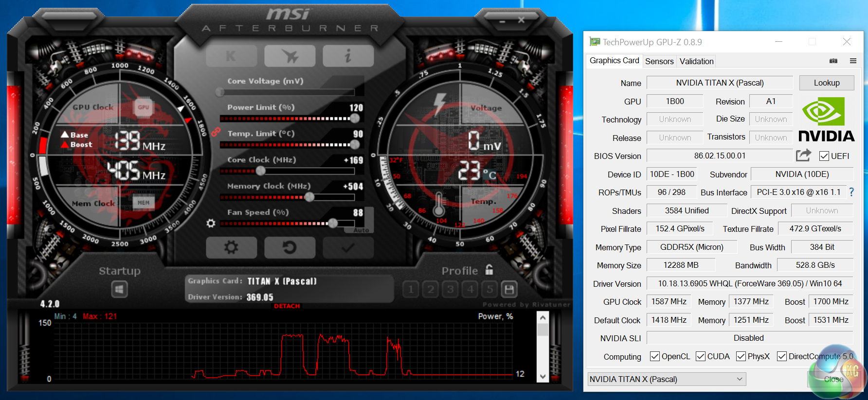Launch Kombustor with the K button

coord(231,56)
